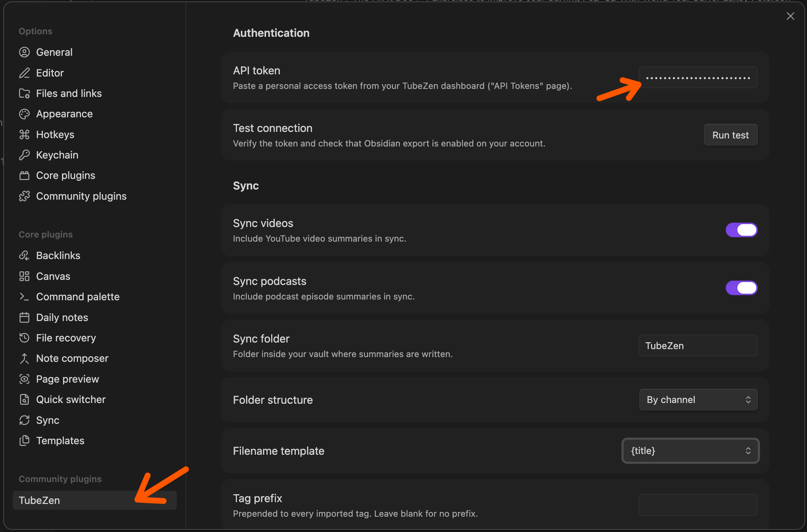Click the Community plugins puzzle icon

(24, 196)
